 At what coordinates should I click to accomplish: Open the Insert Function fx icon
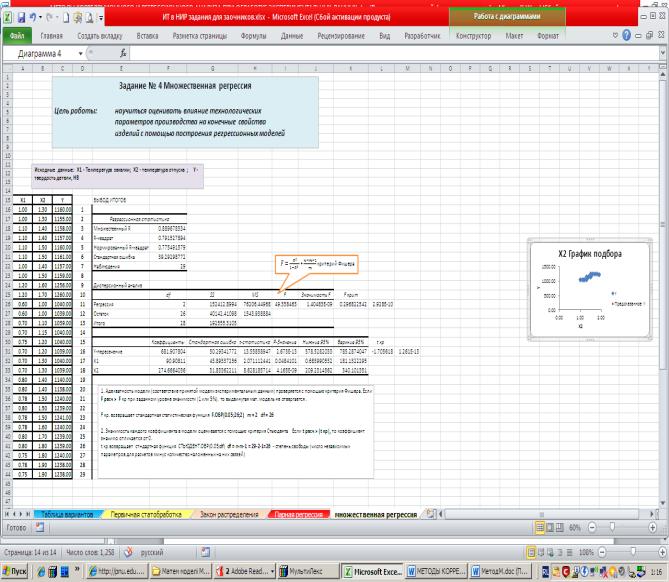tap(122, 53)
